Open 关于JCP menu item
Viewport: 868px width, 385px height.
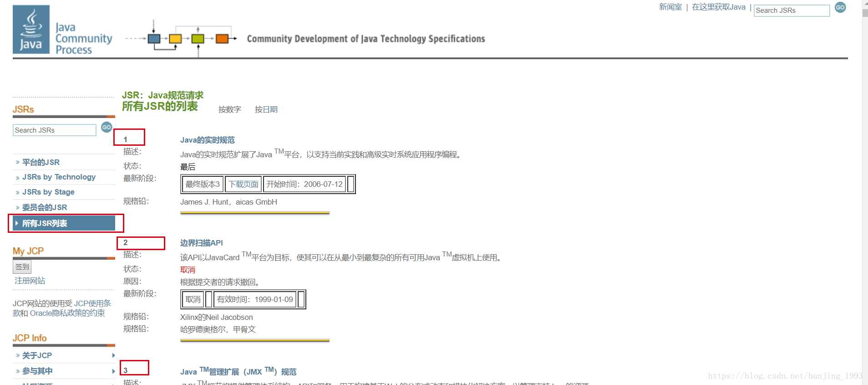(37, 356)
